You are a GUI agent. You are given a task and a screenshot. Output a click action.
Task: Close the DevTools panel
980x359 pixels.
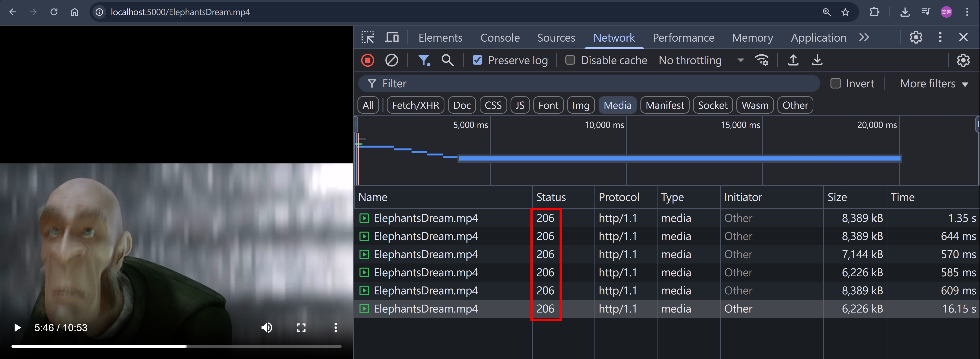[x=963, y=37]
